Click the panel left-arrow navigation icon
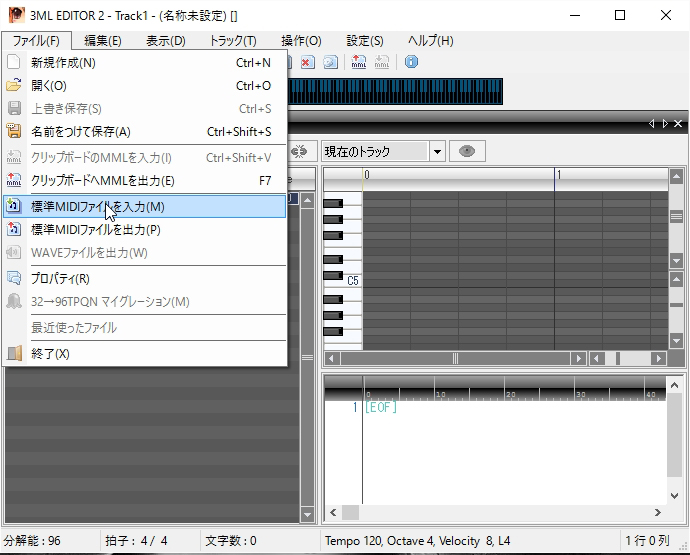This screenshot has width=690, height=555. (x=652, y=124)
